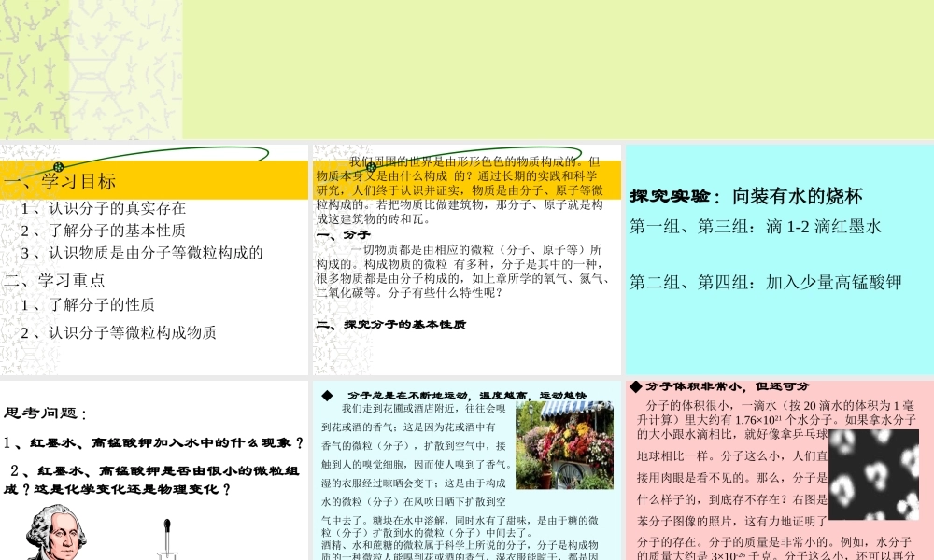934x560 pixels.
Task: Click the line 3、认识物质是由分子等微粒构成的
Action: [142, 253]
